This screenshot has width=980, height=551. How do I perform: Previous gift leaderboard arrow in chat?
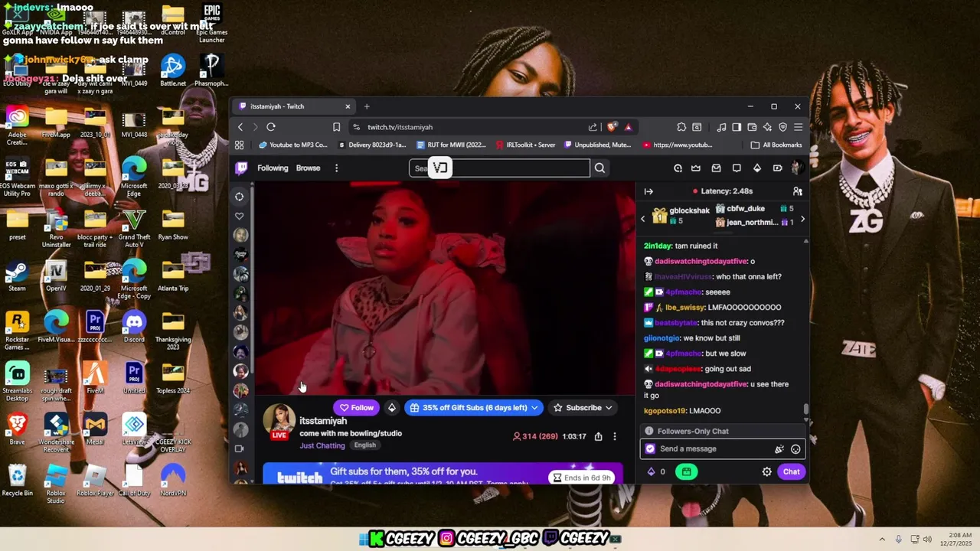point(643,220)
